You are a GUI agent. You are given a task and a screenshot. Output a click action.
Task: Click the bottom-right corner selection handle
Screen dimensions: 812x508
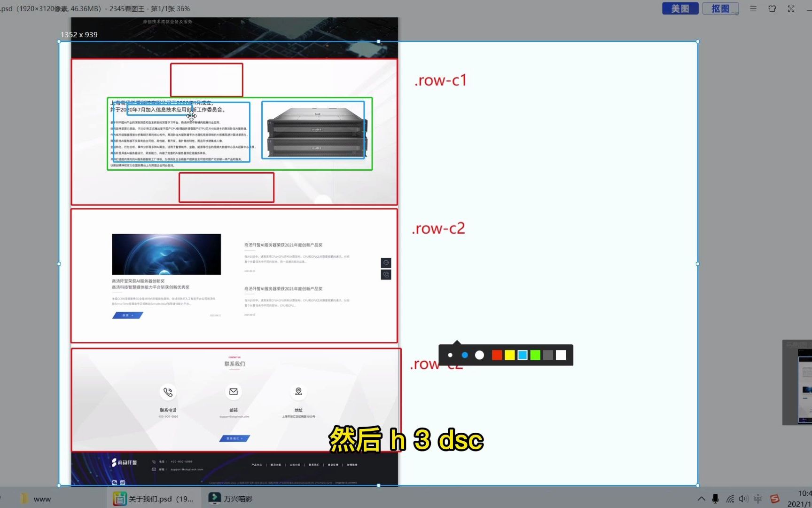tap(697, 485)
